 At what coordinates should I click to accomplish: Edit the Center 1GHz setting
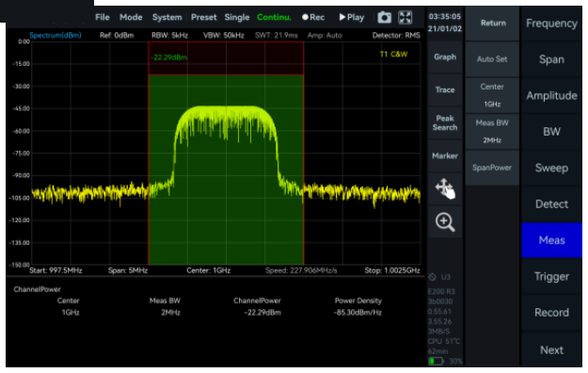(x=492, y=95)
